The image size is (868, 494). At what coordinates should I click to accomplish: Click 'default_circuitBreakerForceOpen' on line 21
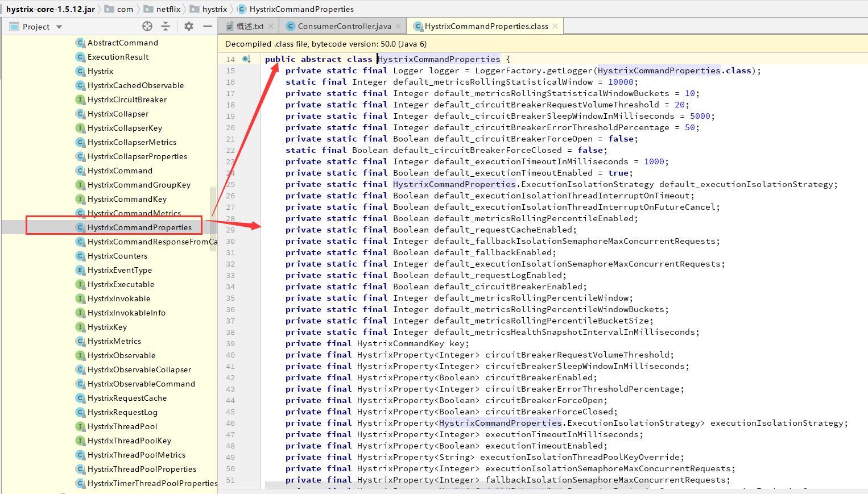pos(514,139)
